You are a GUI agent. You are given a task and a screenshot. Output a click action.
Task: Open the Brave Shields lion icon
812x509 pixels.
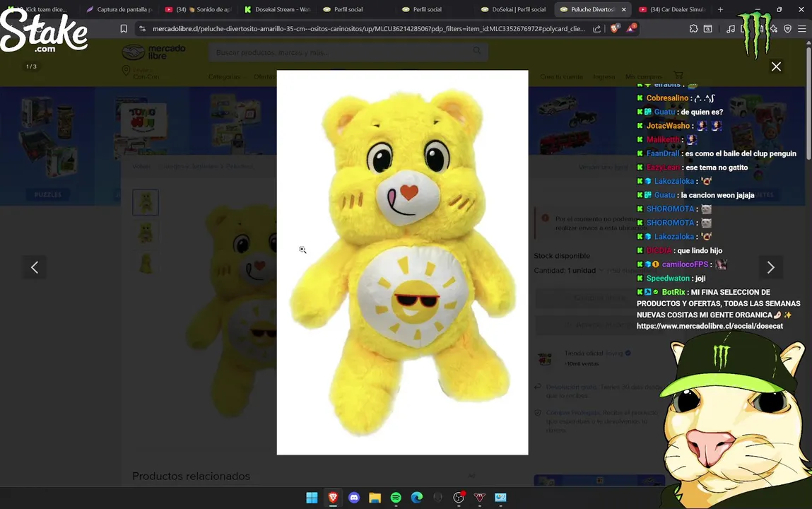614,28
